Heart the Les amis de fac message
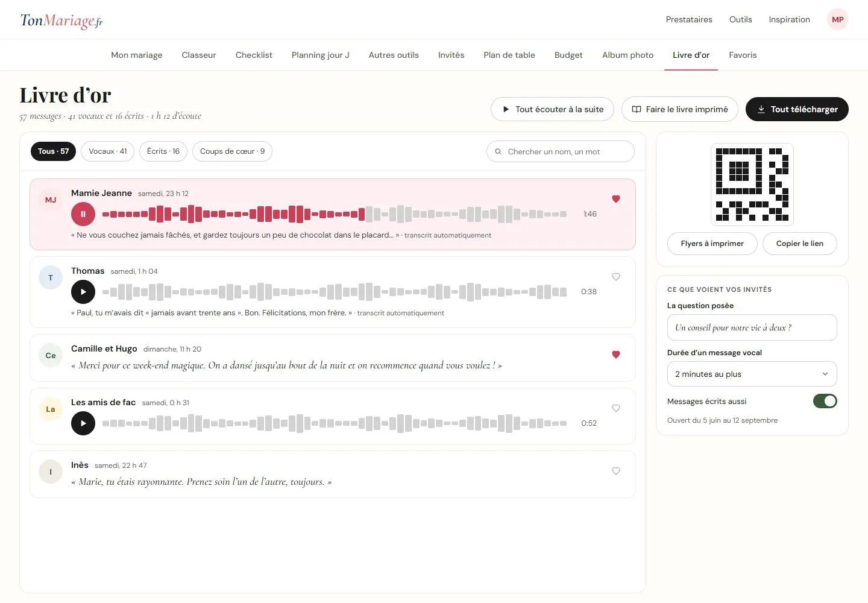The image size is (868, 603). (x=616, y=408)
